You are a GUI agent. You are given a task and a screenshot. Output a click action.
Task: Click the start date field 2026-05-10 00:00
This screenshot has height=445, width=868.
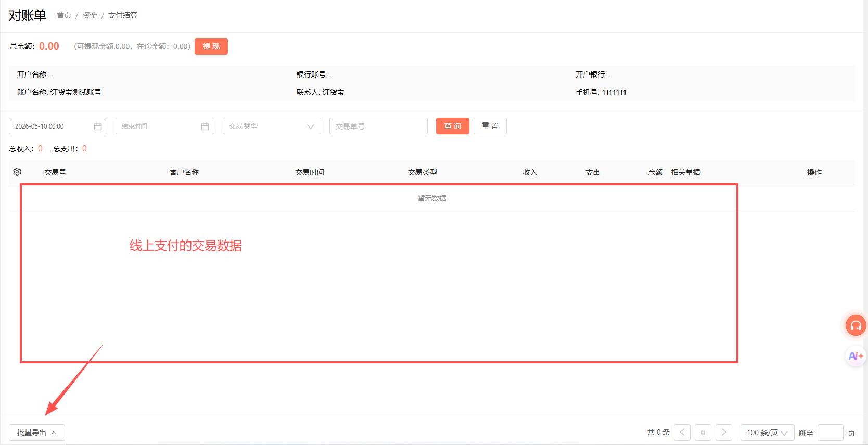(58, 126)
